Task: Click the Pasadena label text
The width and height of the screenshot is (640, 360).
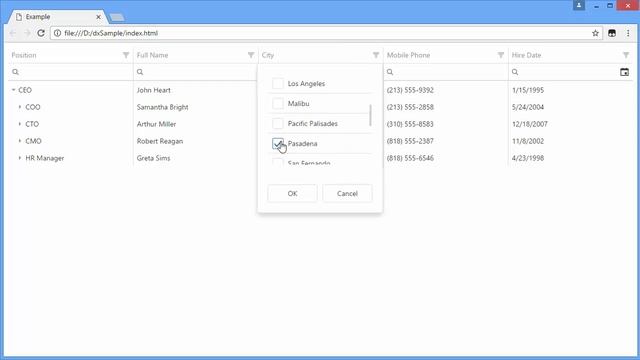Action: 302,144
